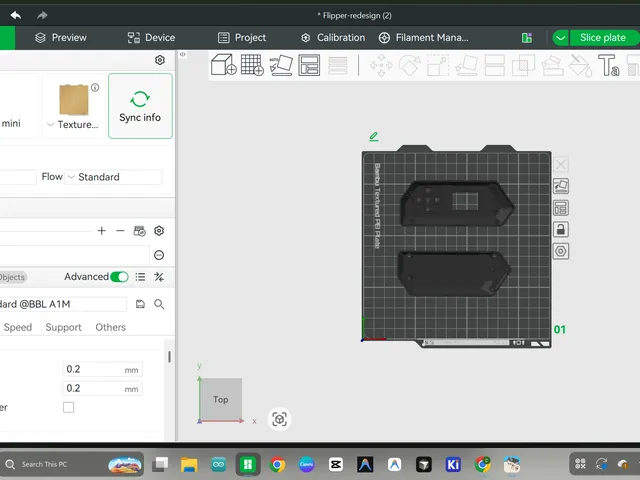
Task: Select the Move tool in the toolbar
Action: pyautogui.click(x=381, y=65)
